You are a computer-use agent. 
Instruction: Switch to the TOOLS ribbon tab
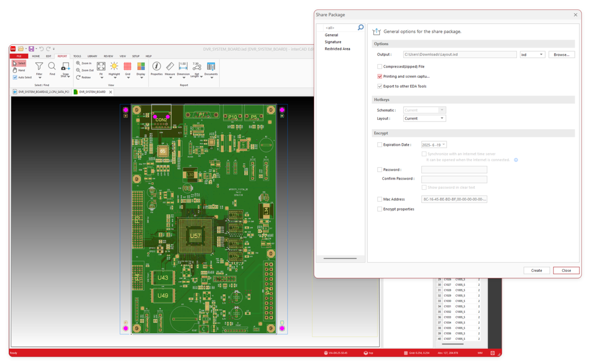pyautogui.click(x=77, y=56)
